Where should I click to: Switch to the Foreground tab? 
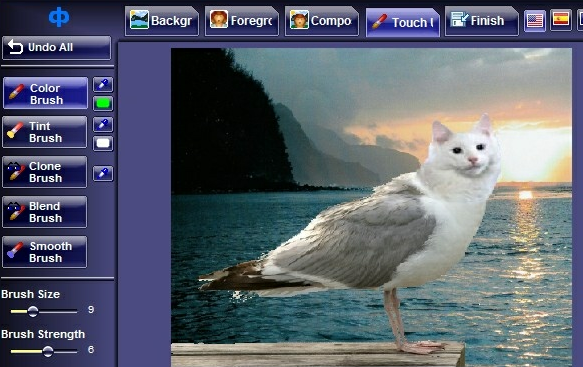(242, 21)
